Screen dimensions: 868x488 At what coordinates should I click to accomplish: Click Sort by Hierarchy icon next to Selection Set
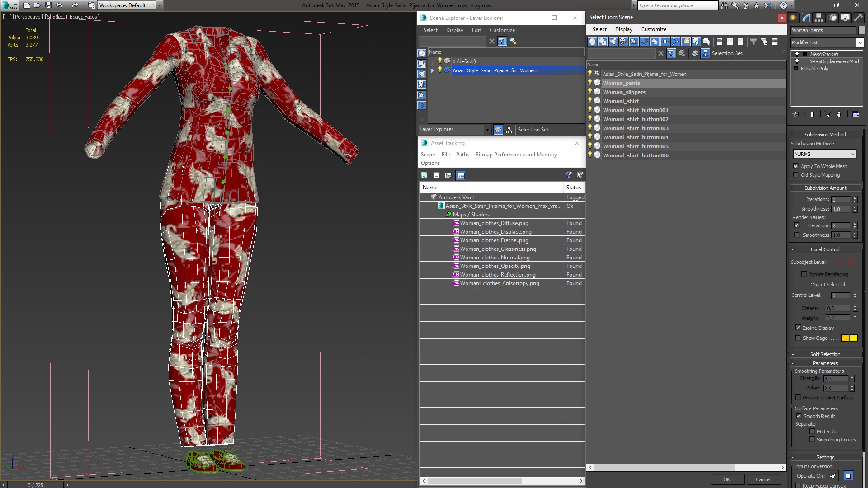tap(705, 53)
